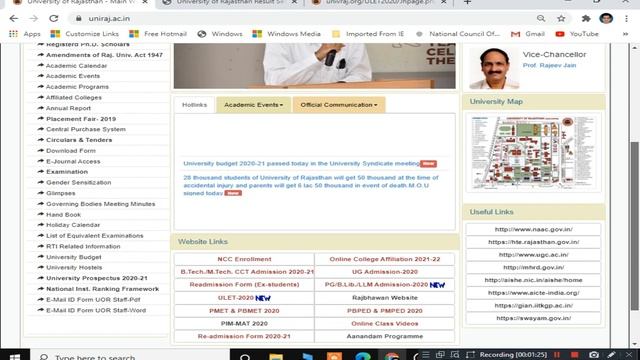This screenshot has width=640, height=360.
Task: Pause the screen recording
Action: click(556, 355)
